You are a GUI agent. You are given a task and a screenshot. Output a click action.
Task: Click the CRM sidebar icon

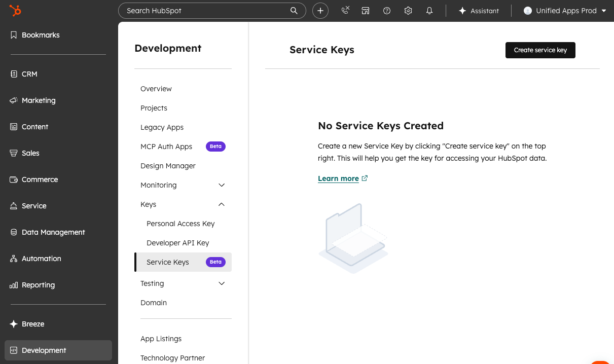(14, 74)
